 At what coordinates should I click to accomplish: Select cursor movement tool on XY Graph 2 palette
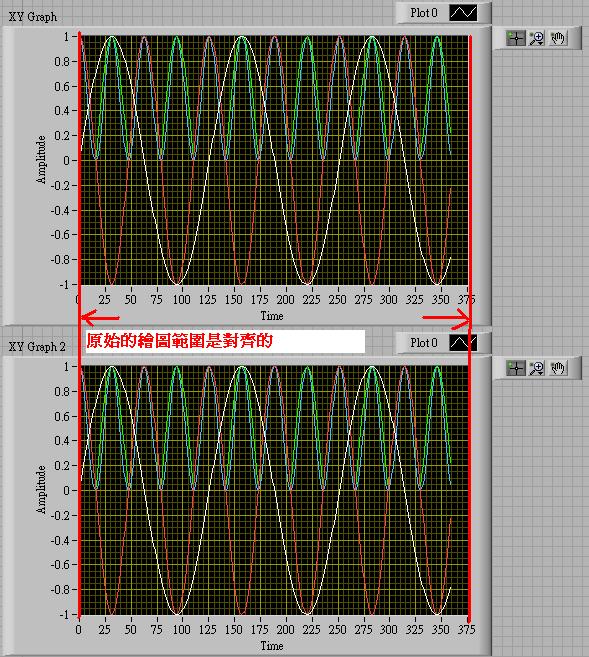(x=516, y=368)
